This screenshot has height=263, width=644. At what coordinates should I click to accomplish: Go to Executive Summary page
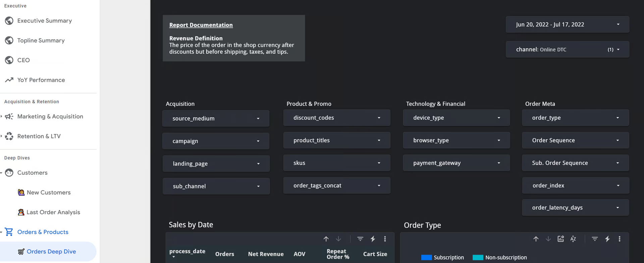coord(44,21)
